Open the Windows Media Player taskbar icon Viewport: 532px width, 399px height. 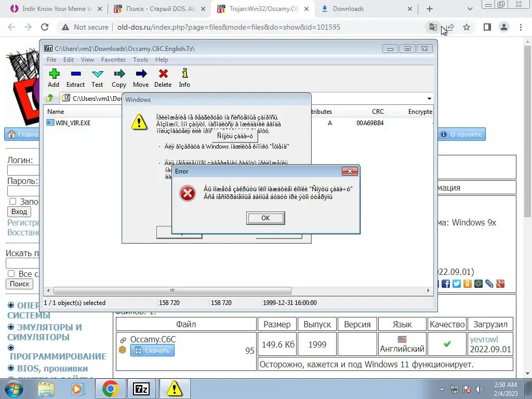pos(77,389)
